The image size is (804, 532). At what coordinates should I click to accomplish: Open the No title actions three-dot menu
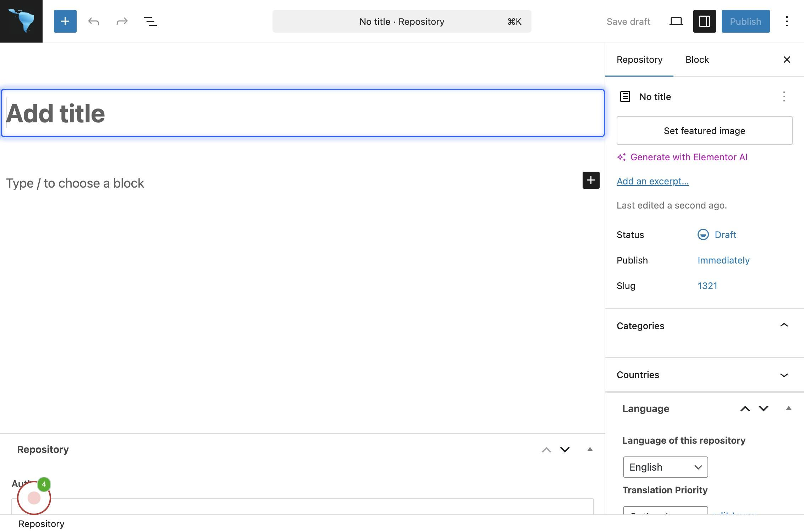(x=784, y=96)
